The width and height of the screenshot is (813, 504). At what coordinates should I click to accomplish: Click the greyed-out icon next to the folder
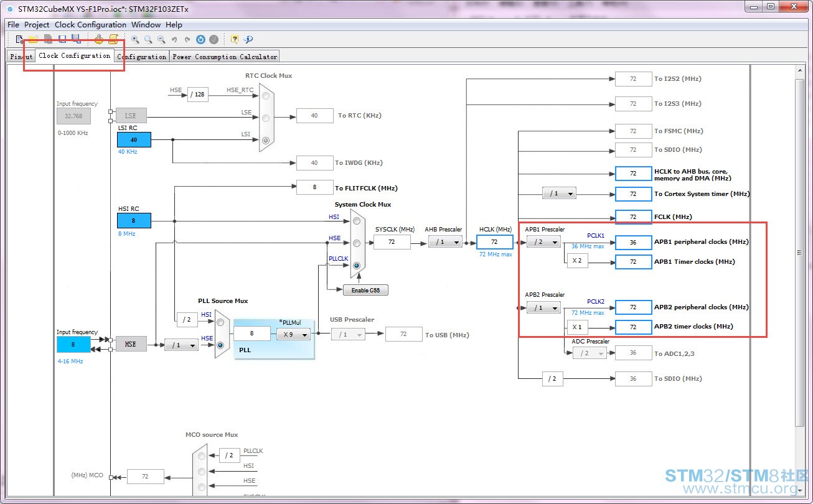point(48,39)
